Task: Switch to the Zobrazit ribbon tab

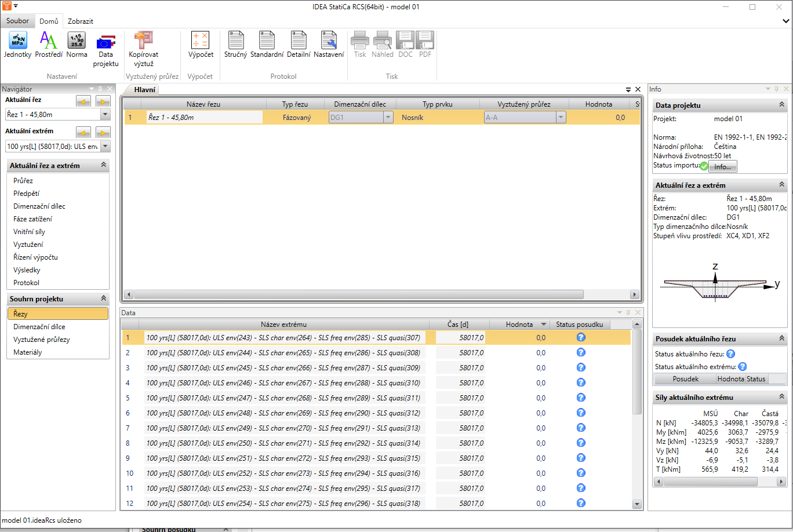Action: pos(80,21)
